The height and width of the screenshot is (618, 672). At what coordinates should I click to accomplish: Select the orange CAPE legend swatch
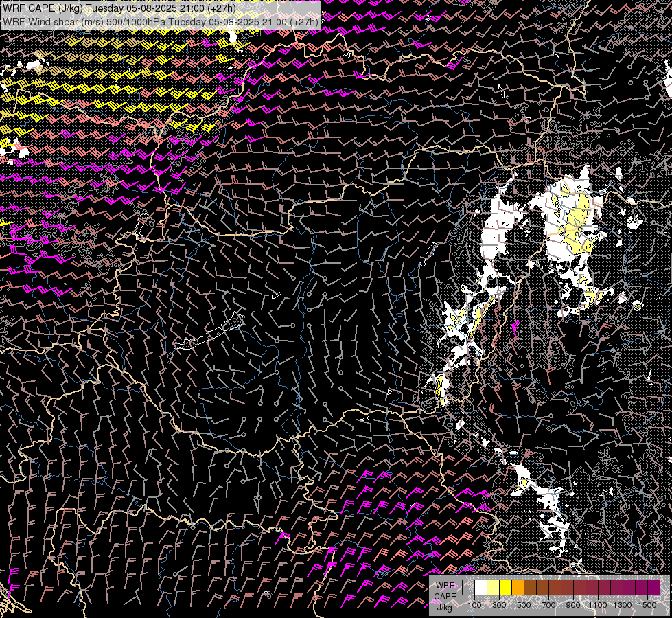[518, 587]
